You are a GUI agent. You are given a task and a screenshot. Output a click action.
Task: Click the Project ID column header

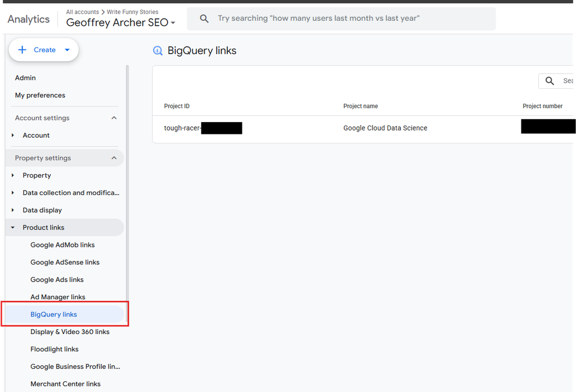[x=177, y=106]
